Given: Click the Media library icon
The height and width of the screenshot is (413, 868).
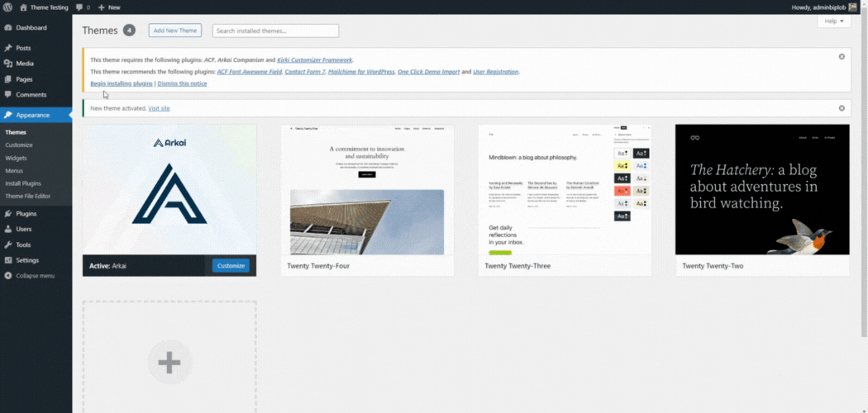Looking at the screenshot, I should (x=8, y=64).
